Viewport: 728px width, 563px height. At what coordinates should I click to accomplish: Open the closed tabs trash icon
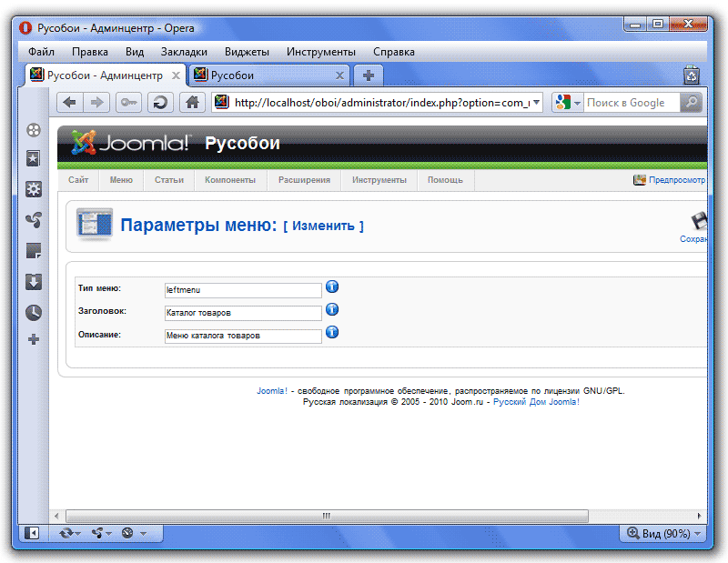click(x=692, y=75)
